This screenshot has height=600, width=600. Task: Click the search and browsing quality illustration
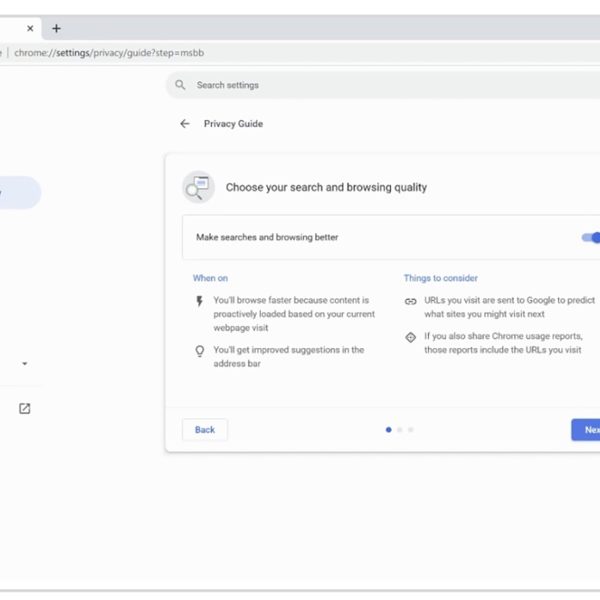coord(198,187)
